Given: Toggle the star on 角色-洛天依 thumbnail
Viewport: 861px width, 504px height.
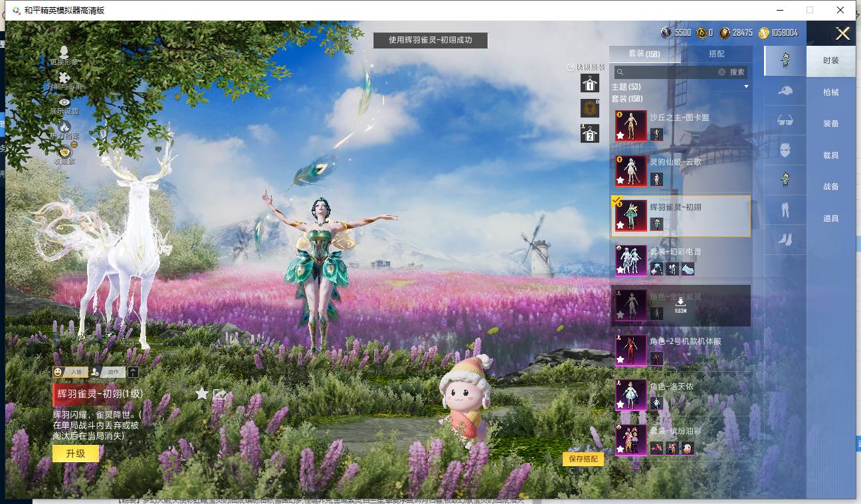Looking at the screenshot, I should 620,404.
